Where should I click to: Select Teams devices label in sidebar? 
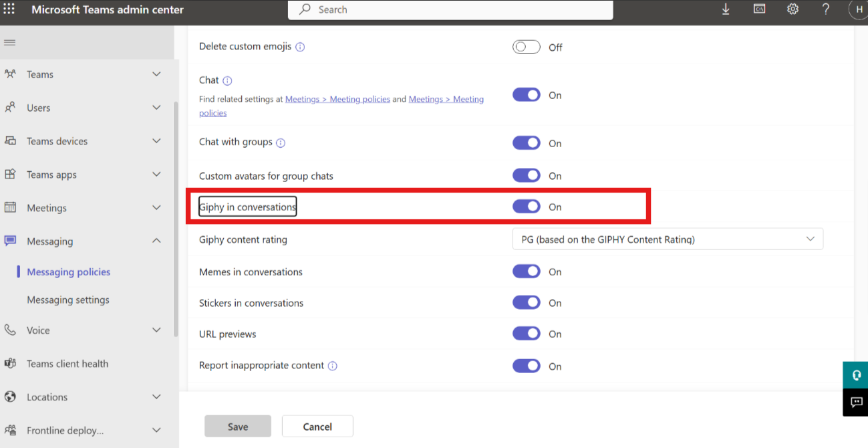pos(57,141)
